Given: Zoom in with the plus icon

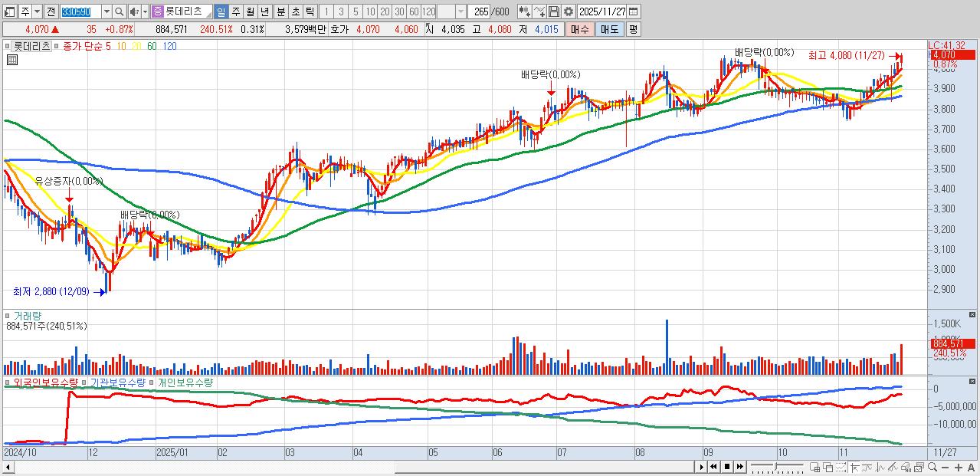Looking at the screenshot, I should [x=958, y=467].
